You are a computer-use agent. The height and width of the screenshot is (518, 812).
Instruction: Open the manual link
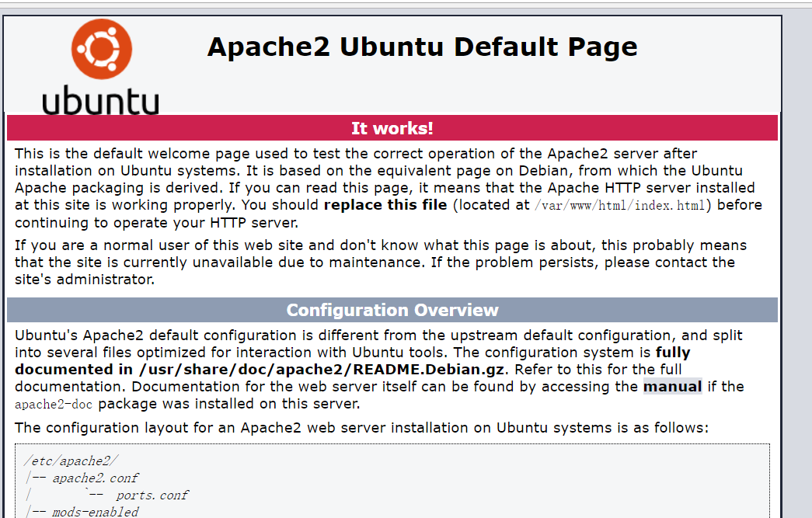[672, 387]
